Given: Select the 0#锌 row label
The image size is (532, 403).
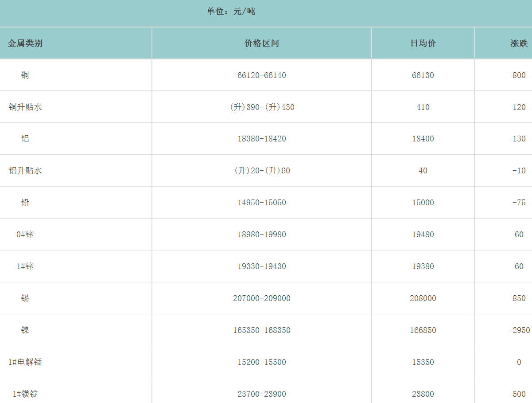Looking at the screenshot, I should pyautogui.click(x=25, y=235).
